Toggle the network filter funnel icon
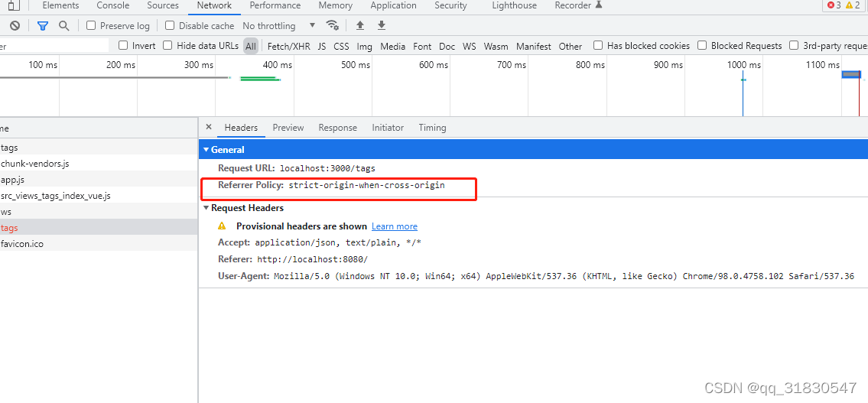 click(x=43, y=25)
